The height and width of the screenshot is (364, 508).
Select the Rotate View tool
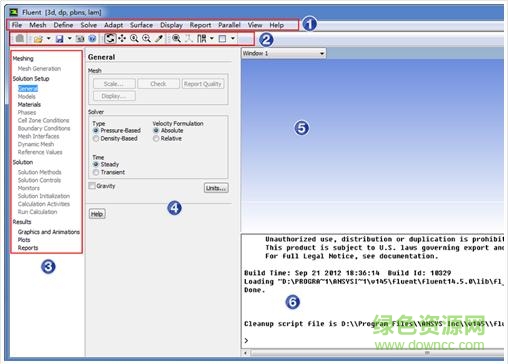[x=110, y=39]
